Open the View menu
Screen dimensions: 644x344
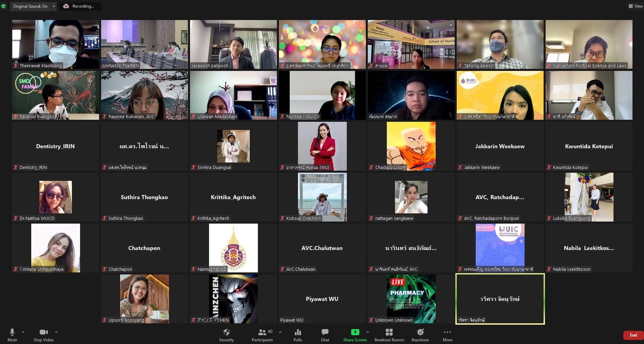click(x=636, y=6)
